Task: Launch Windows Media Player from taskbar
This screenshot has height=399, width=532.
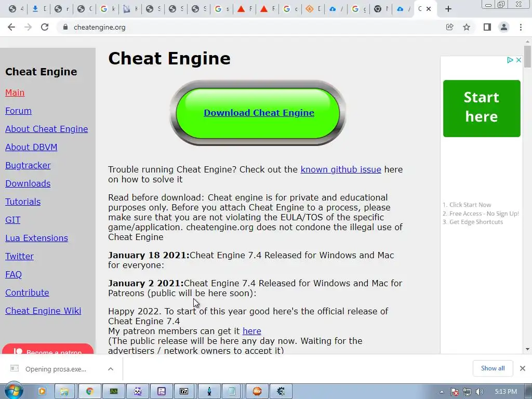Action: tap(42, 392)
